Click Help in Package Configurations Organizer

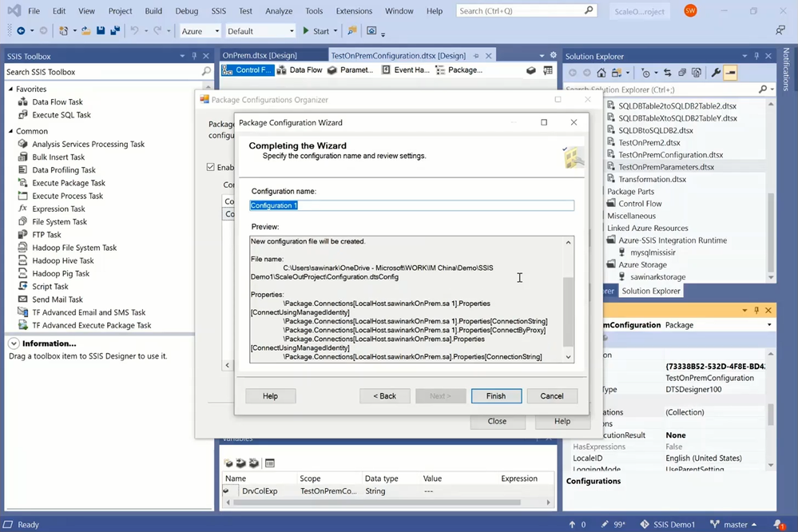(x=562, y=422)
